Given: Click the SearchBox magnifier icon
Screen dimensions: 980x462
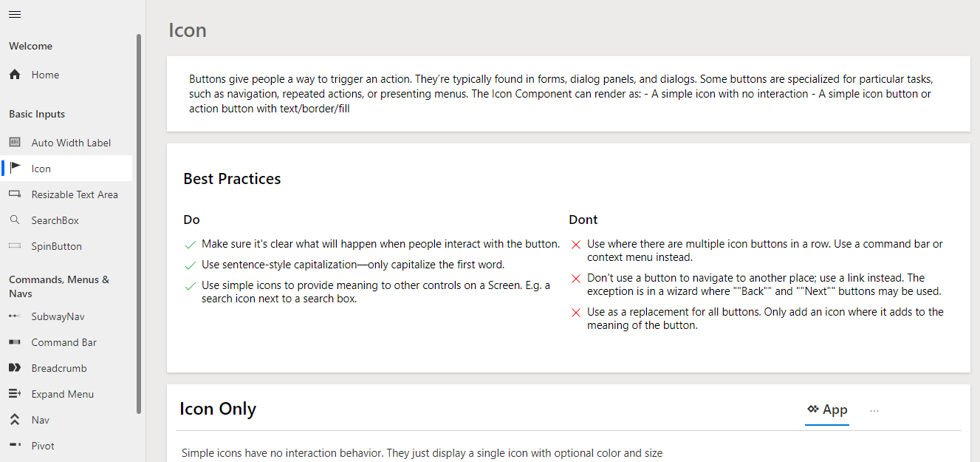Looking at the screenshot, I should click(15, 220).
